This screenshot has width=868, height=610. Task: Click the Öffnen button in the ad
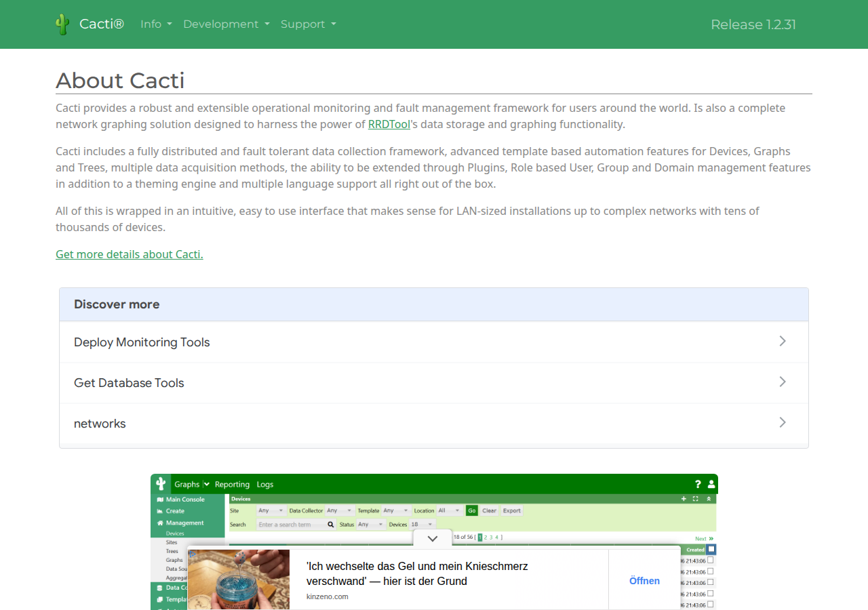644,581
